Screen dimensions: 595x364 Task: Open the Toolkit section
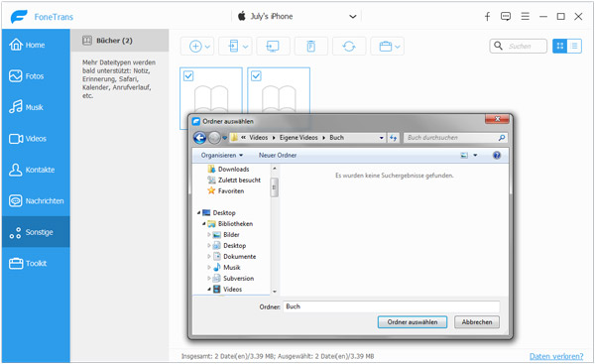[x=36, y=263]
